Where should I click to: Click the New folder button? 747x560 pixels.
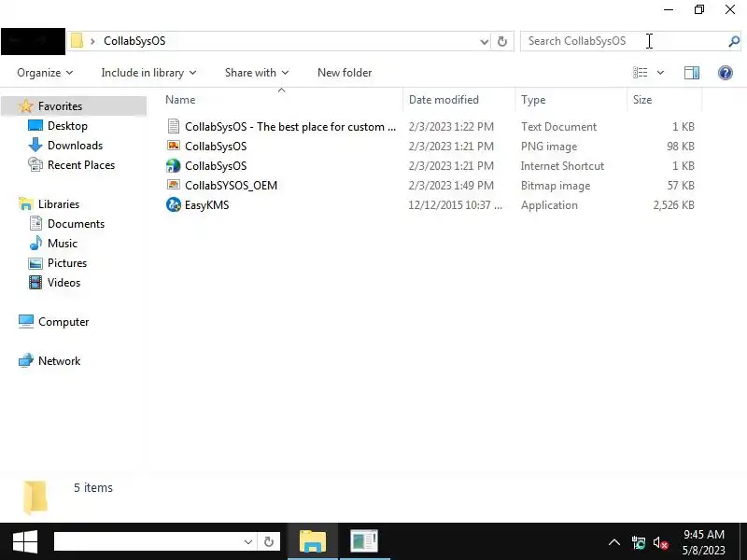(x=345, y=73)
